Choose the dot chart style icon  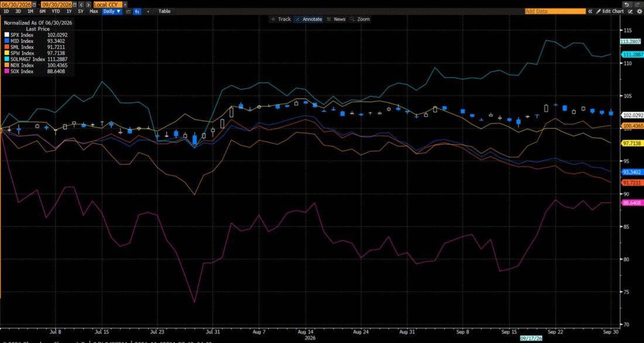[148, 12]
